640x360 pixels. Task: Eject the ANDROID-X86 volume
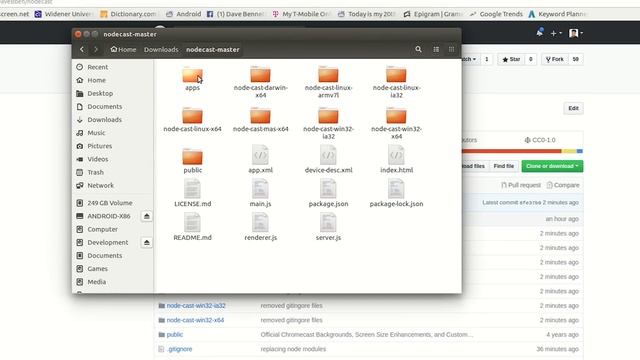pos(147,216)
